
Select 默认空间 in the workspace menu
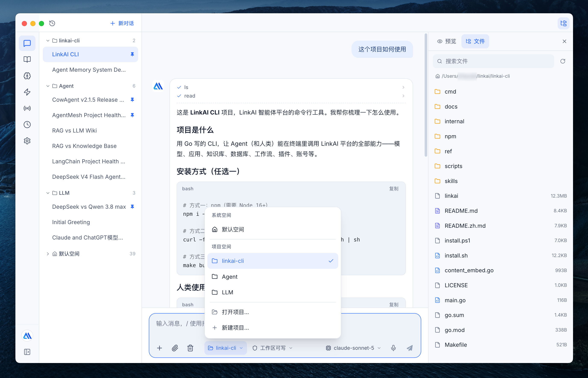click(x=273, y=229)
